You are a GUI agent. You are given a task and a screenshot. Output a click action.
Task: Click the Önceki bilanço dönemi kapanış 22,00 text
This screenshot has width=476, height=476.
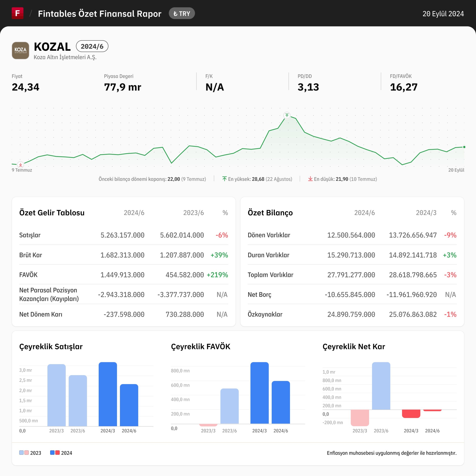[x=152, y=179]
